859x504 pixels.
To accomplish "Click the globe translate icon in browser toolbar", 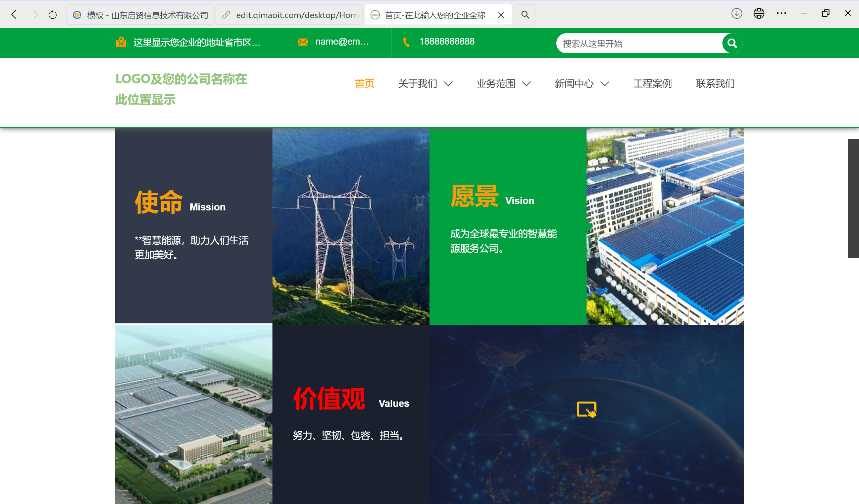I will (x=759, y=14).
